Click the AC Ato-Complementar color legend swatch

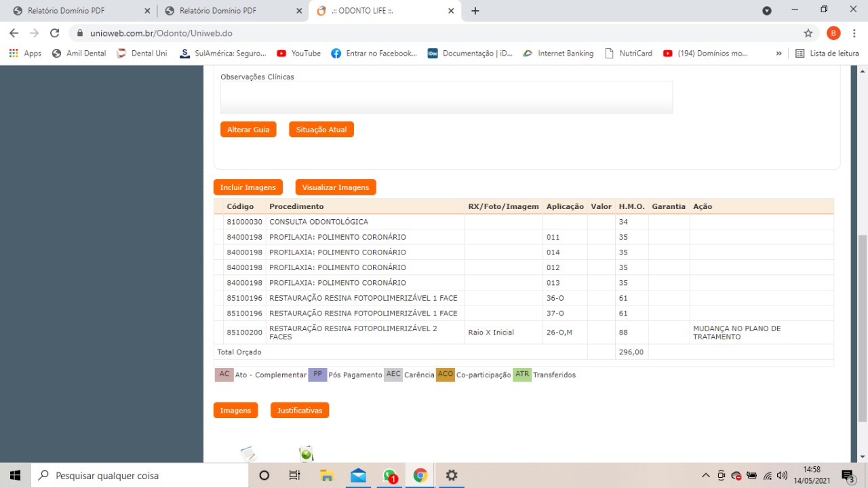pos(224,375)
